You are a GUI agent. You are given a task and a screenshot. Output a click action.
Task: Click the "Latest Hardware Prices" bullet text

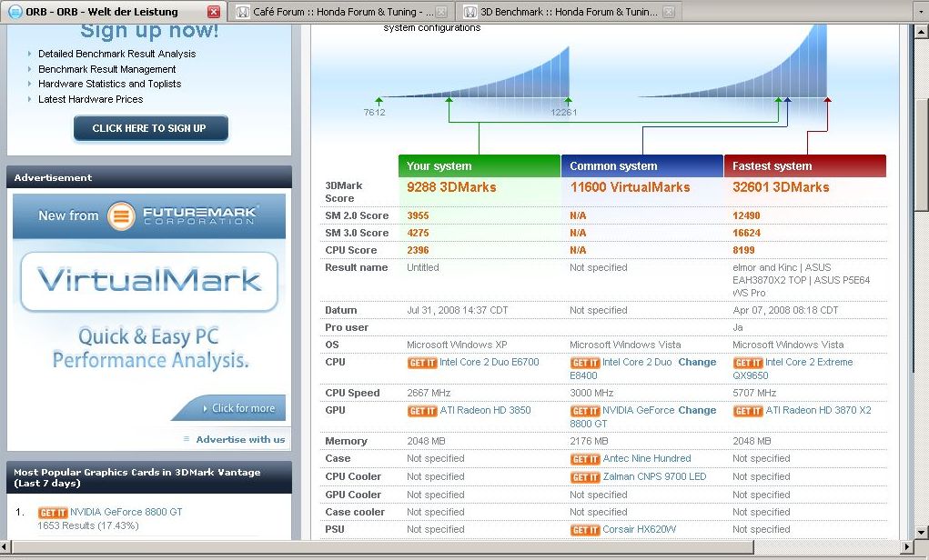click(x=91, y=99)
